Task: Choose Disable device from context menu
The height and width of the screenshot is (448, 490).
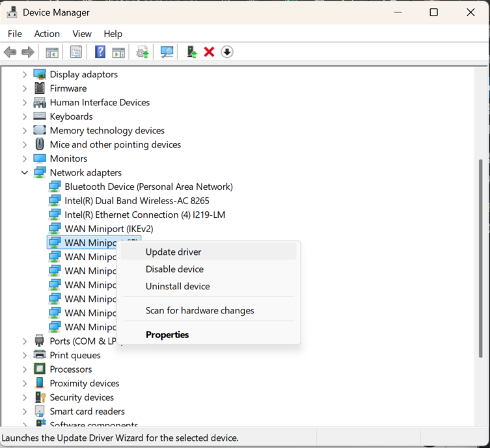Action: click(x=208, y=269)
